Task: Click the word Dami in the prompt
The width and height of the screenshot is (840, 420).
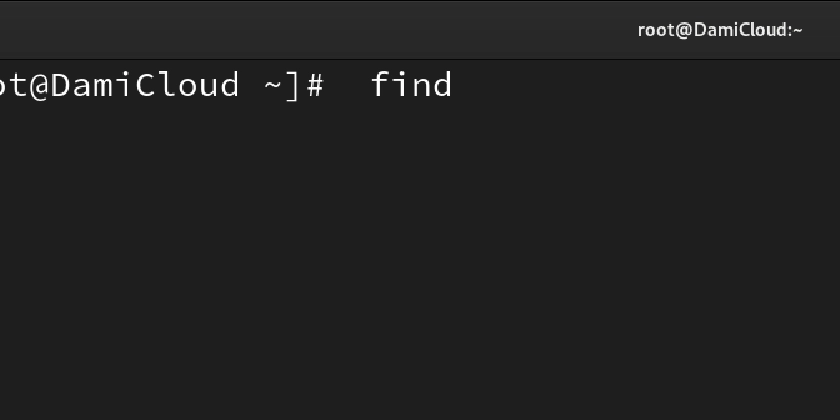Action: 91,85
